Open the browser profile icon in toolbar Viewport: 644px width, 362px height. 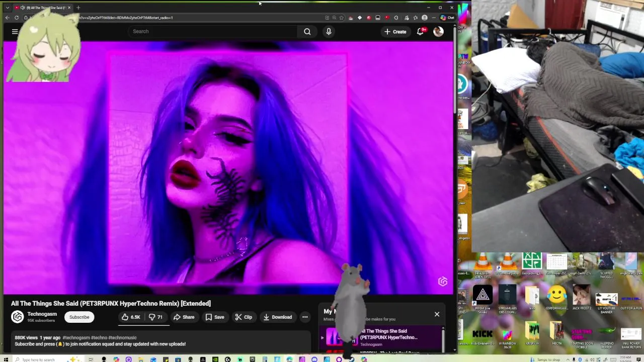(424, 18)
